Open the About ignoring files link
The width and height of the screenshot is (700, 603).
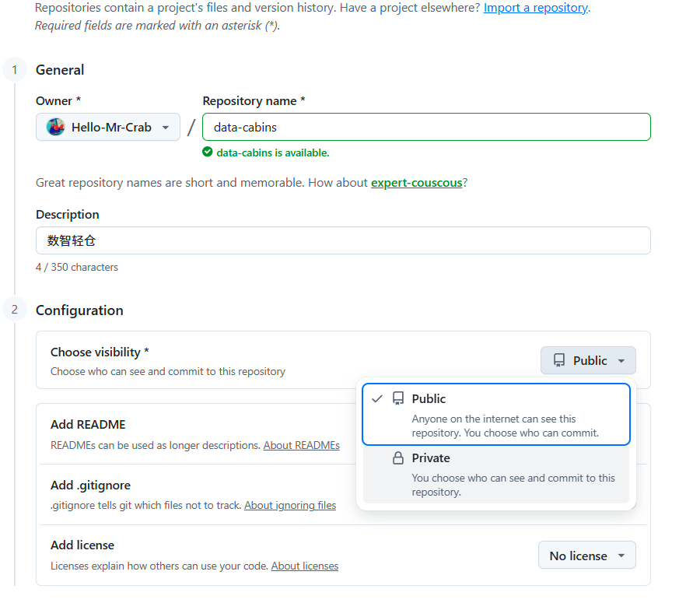tap(290, 505)
